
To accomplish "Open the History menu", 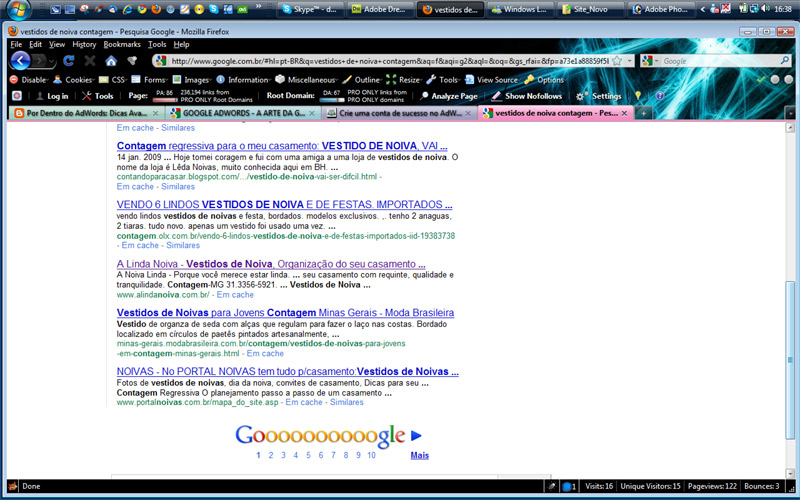I will click(84, 44).
